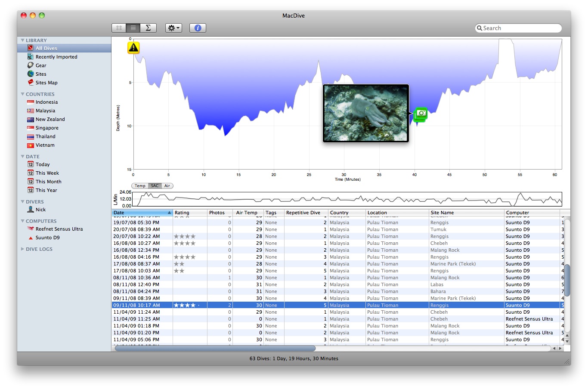Open the statistics summary (sigma) view
Screen dimensions: 588x389
tap(148, 28)
